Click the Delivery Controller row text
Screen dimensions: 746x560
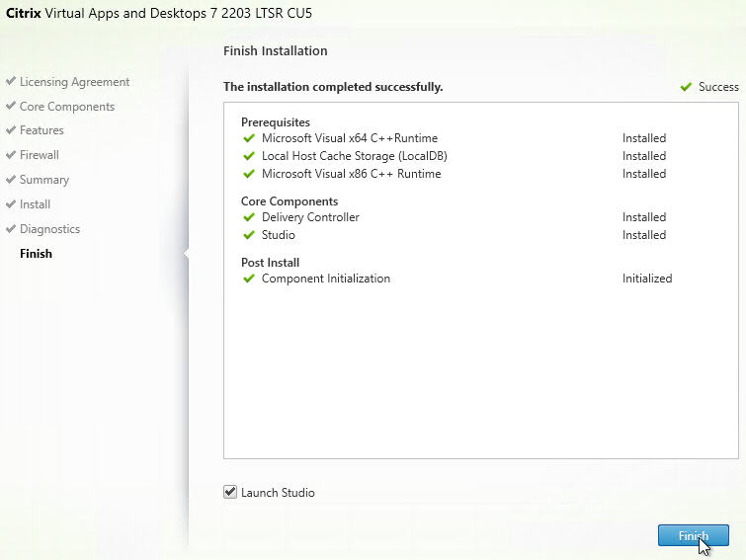pyautogui.click(x=310, y=216)
